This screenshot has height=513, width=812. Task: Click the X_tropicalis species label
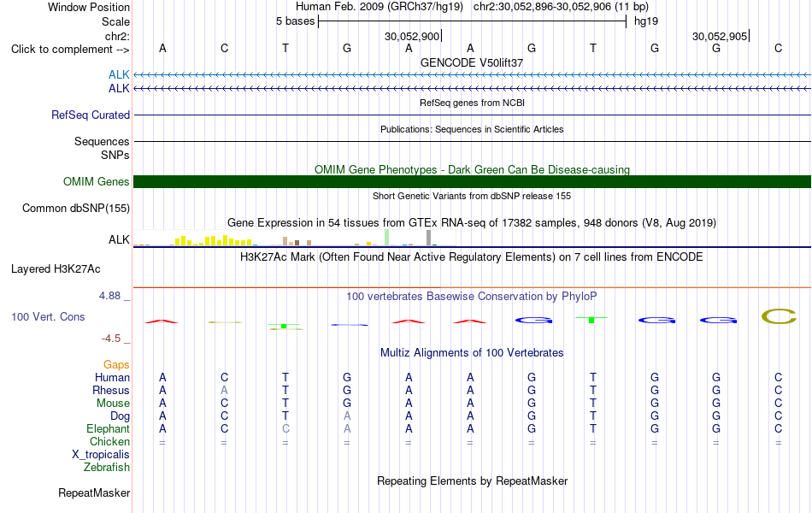[x=101, y=455]
